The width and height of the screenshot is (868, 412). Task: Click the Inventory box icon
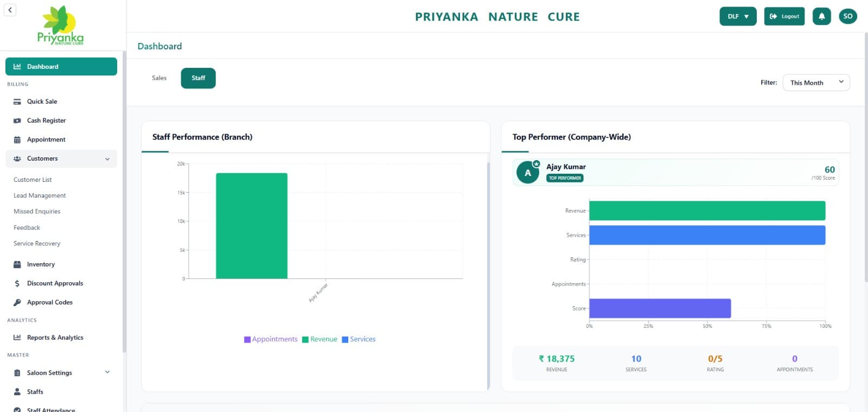pyautogui.click(x=17, y=264)
